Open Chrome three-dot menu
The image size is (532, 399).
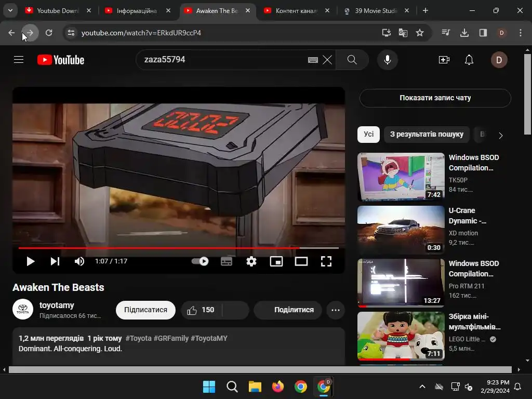click(521, 33)
